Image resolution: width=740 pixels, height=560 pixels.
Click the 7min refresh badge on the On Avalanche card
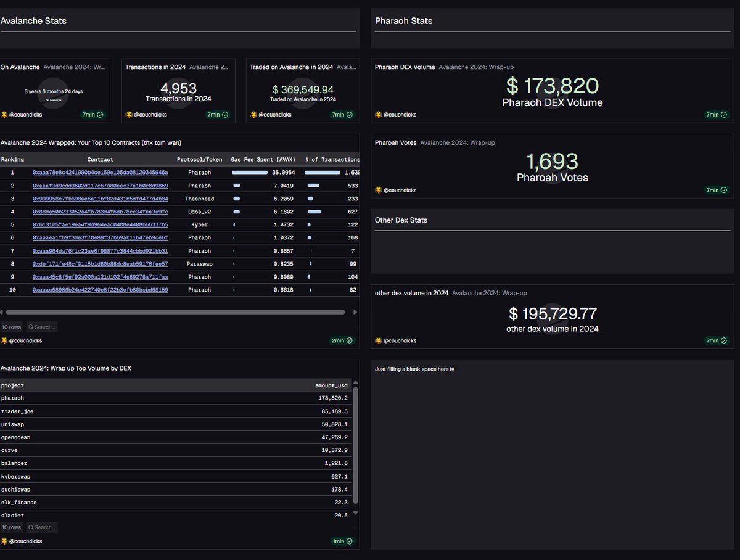click(93, 115)
